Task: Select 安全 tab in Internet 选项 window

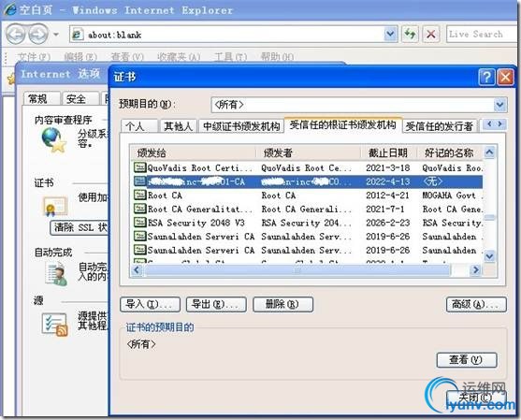Action: pos(80,99)
